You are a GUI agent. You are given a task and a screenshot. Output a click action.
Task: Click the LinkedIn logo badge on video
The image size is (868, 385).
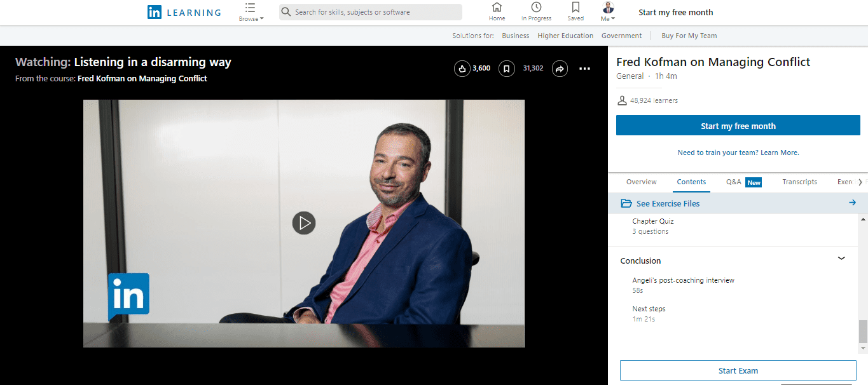(x=128, y=295)
